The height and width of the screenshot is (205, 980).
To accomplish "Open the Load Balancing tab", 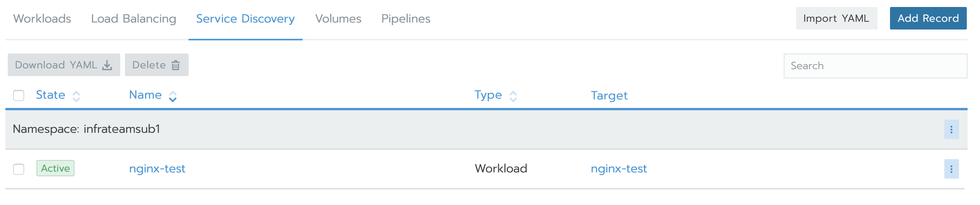I will click(x=133, y=19).
